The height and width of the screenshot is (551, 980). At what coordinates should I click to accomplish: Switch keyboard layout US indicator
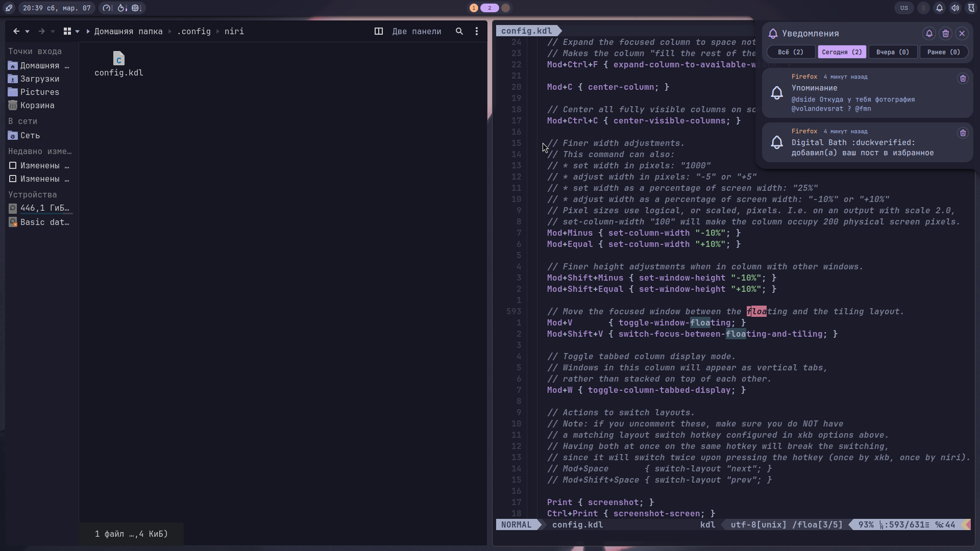pos(904,8)
